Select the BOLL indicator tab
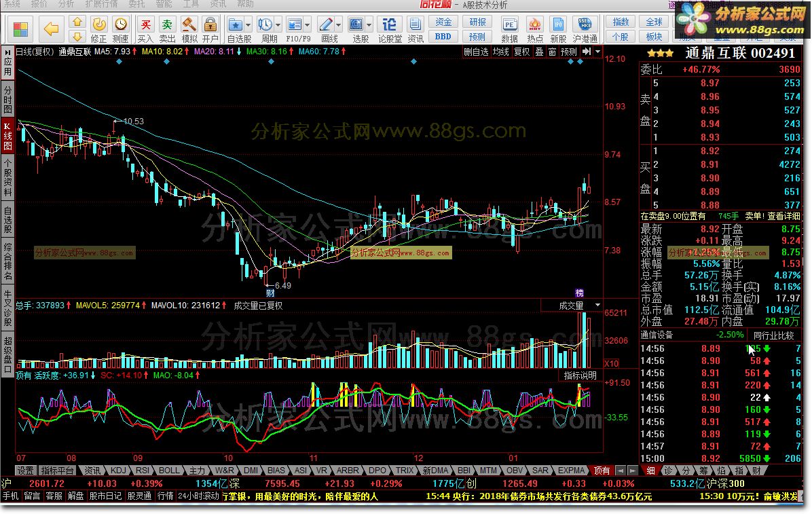The image size is (812, 514). pyautogui.click(x=169, y=471)
